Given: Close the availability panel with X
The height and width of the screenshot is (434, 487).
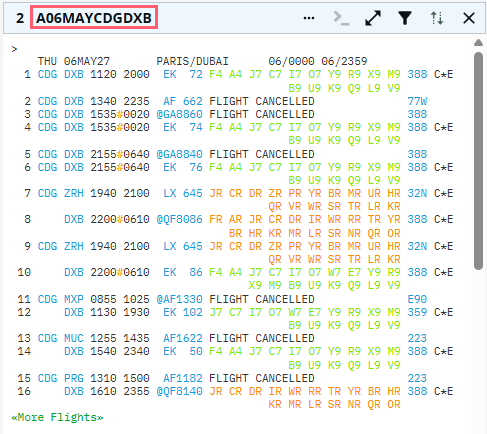Looking at the screenshot, I should (x=469, y=18).
